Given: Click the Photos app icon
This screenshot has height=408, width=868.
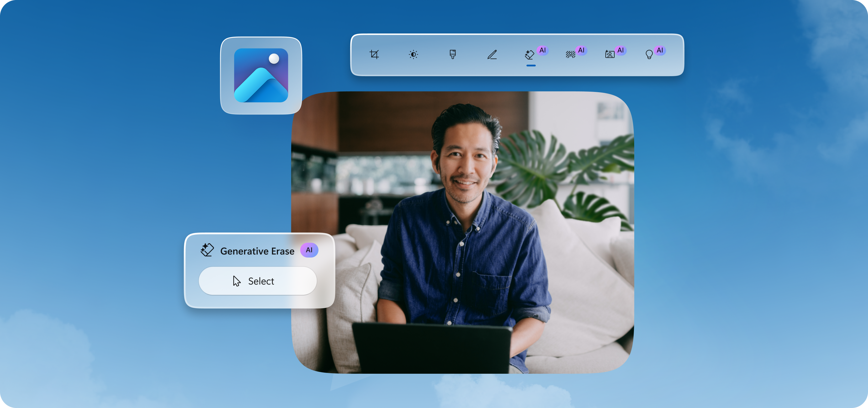Looking at the screenshot, I should tap(261, 75).
